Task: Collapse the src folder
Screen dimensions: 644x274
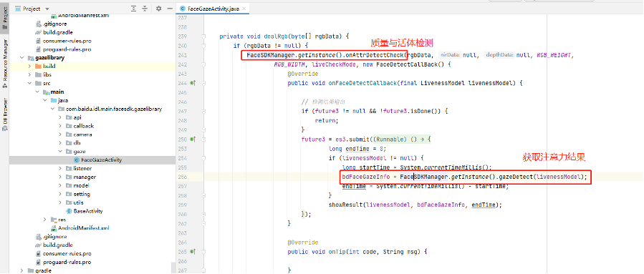Action: [29, 83]
